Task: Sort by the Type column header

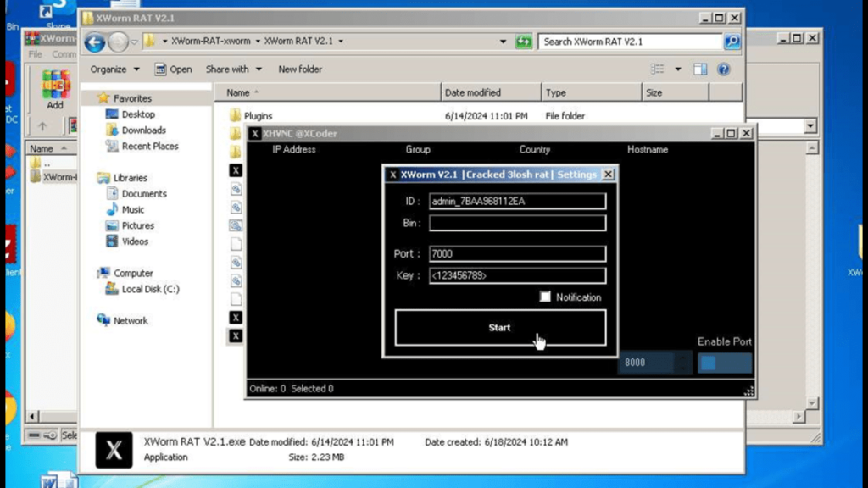Action: tap(591, 92)
